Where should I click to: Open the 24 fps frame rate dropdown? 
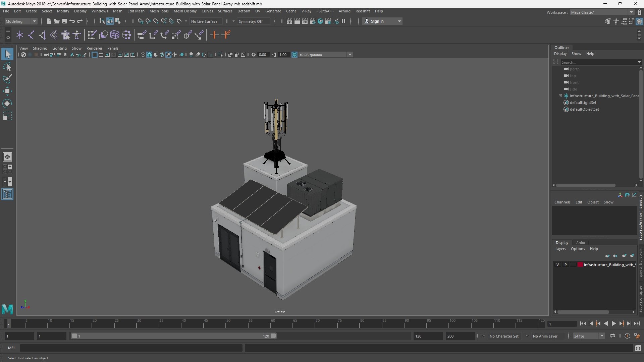point(589,336)
